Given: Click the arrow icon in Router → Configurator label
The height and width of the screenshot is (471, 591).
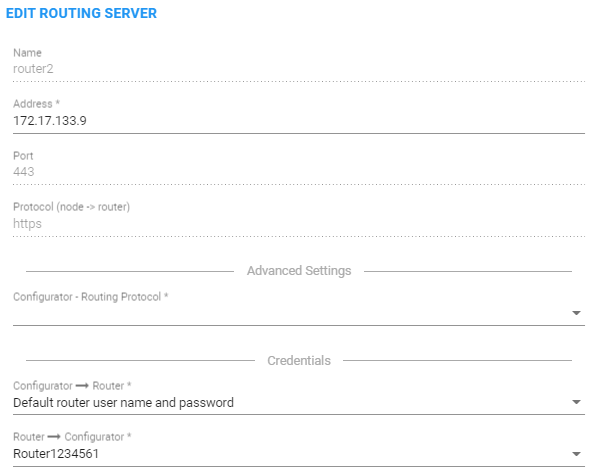Looking at the screenshot, I should pos(54,437).
